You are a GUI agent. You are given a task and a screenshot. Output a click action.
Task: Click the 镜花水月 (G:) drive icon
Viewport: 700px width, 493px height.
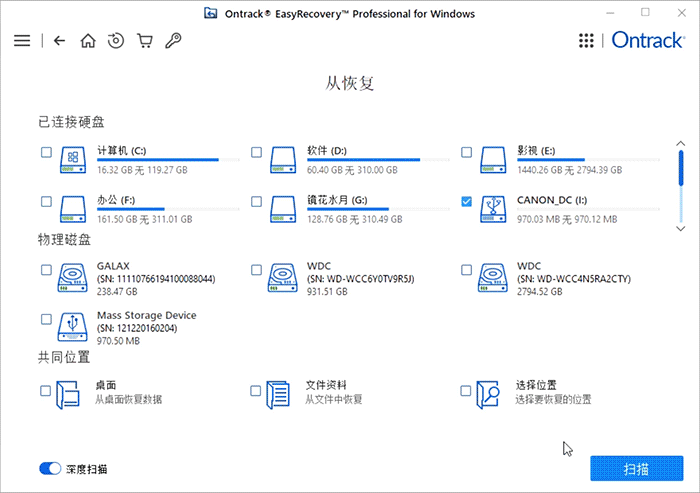tap(283, 209)
